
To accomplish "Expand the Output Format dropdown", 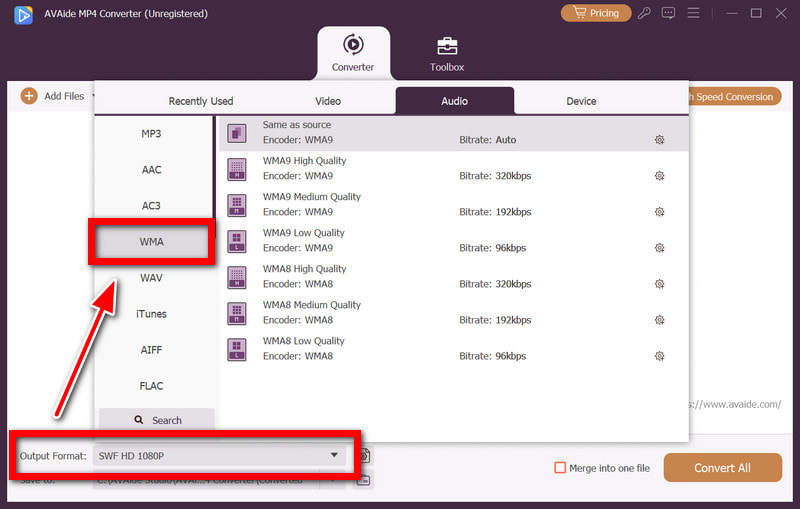I will (x=334, y=456).
